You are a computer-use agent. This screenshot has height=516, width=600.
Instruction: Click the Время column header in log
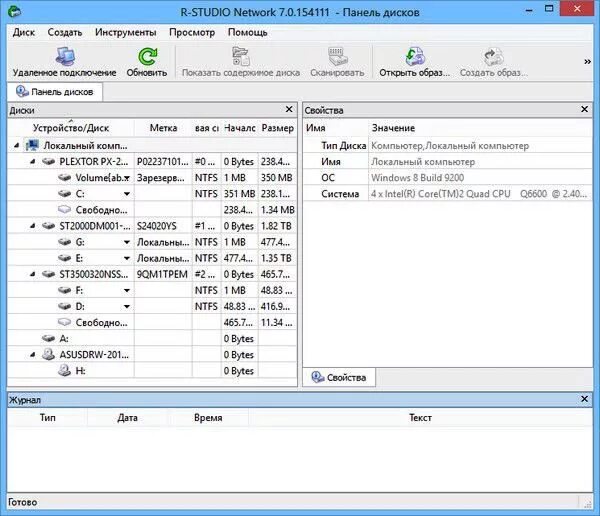tap(208, 418)
